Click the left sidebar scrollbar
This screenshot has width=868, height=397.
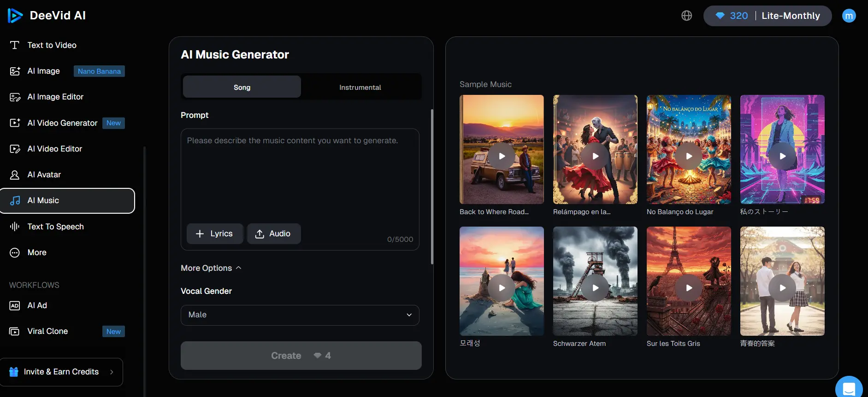point(145,272)
